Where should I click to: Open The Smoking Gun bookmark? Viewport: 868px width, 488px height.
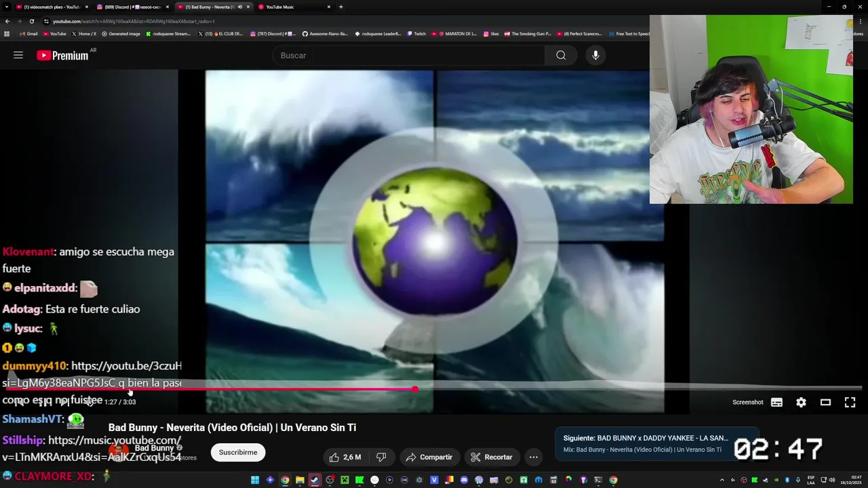click(528, 33)
